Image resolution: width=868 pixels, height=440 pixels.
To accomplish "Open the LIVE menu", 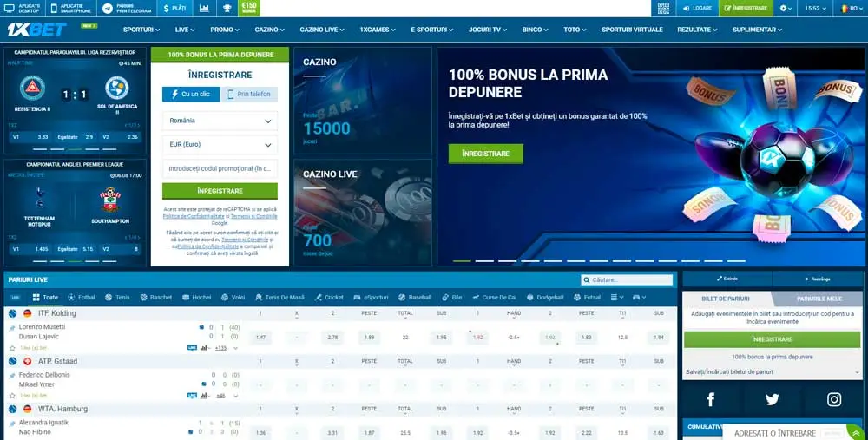I will coord(185,30).
